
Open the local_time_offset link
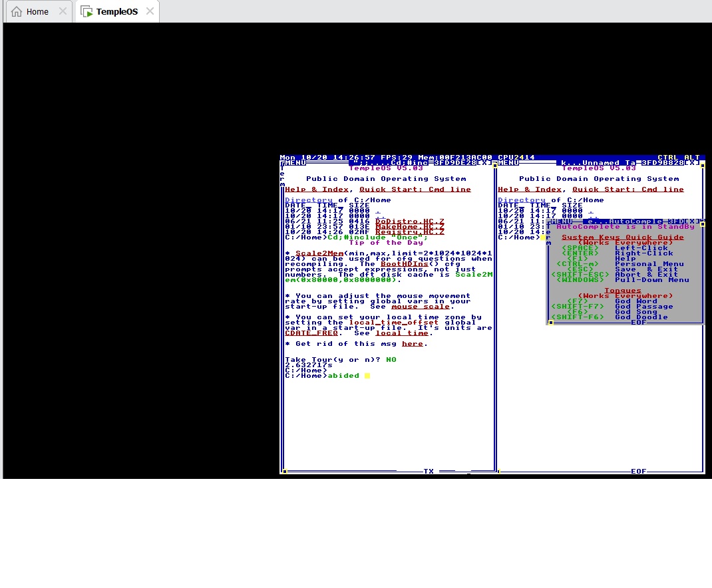coord(394,323)
